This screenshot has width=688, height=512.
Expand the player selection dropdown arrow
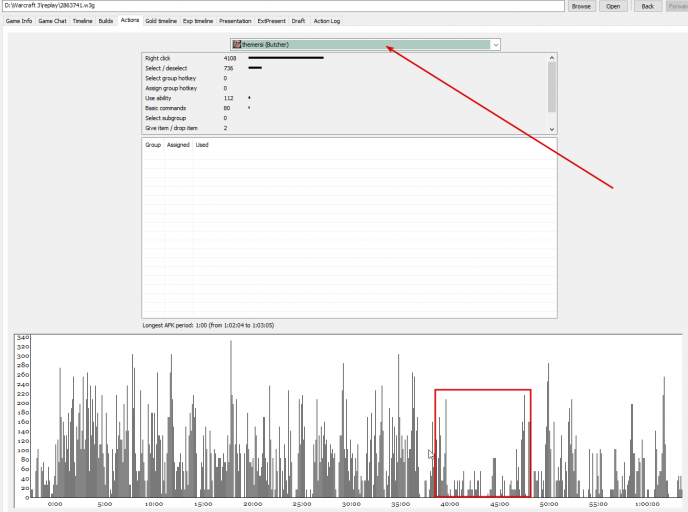click(x=495, y=44)
